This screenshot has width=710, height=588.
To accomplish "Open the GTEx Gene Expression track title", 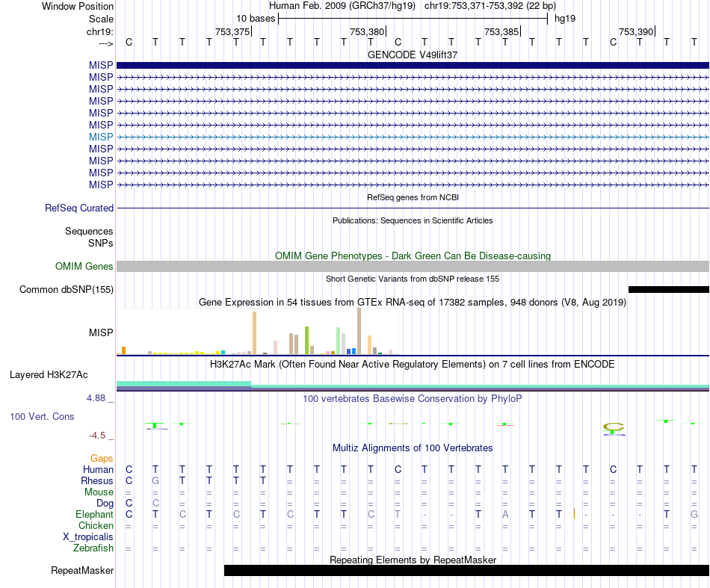I will [x=413, y=303].
